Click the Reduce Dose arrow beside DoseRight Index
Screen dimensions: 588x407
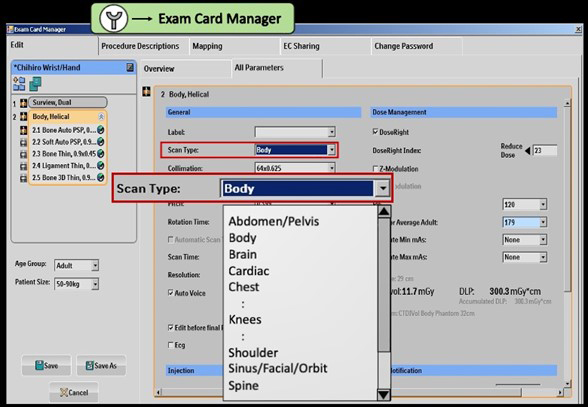point(528,151)
